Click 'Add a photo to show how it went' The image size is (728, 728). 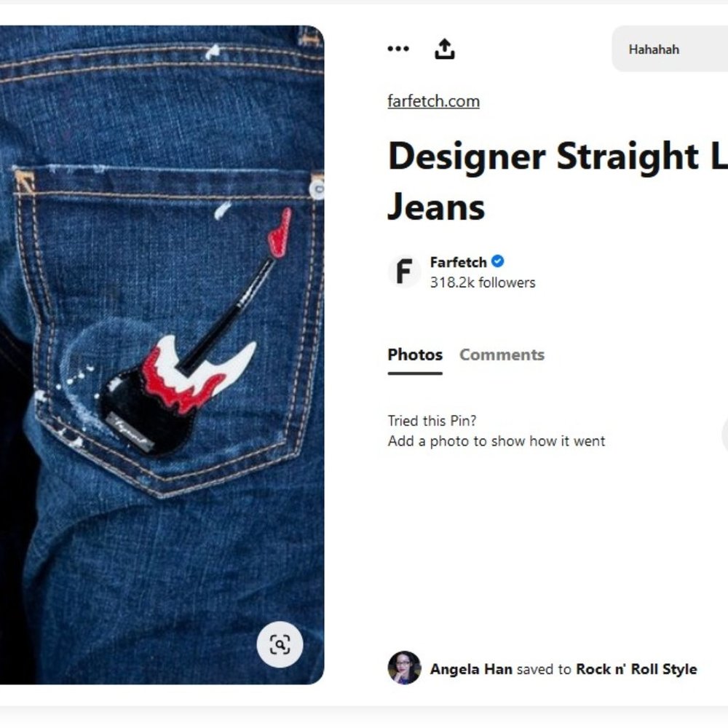[x=496, y=440]
